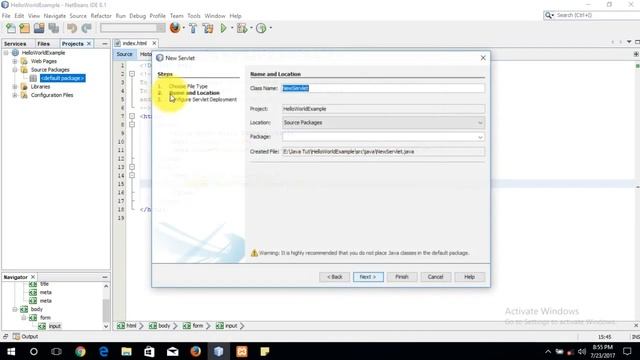Click the Class Name input field
This screenshot has width=640, height=360.
click(383, 88)
